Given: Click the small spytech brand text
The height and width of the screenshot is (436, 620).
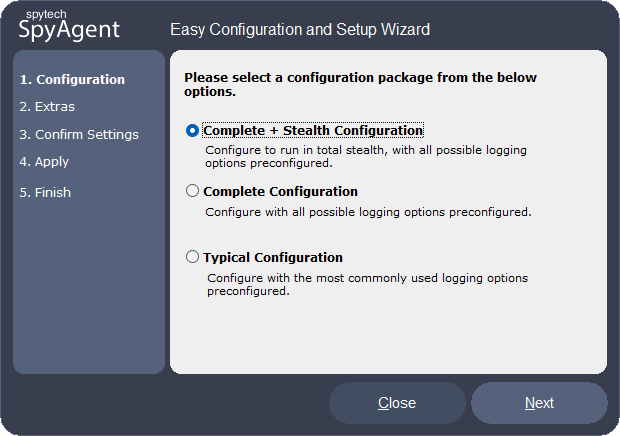Looking at the screenshot, I should coord(46,14).
